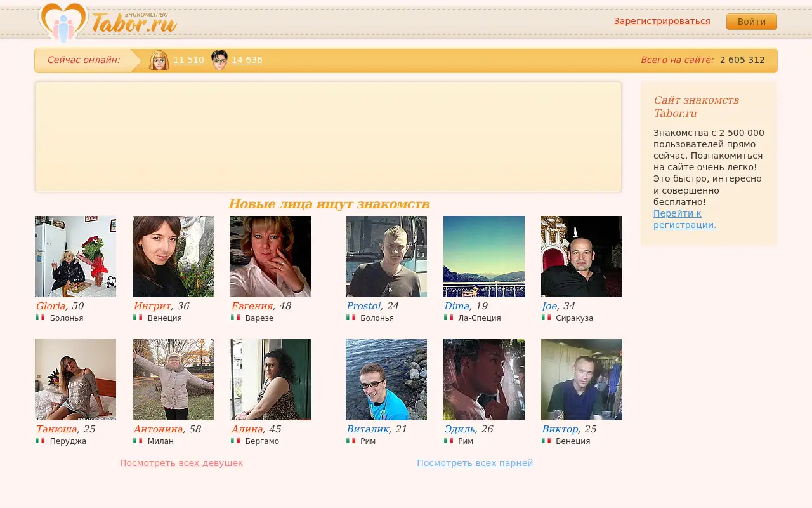
Task: Click the name Антонина
Action: [x=158, y=429]
